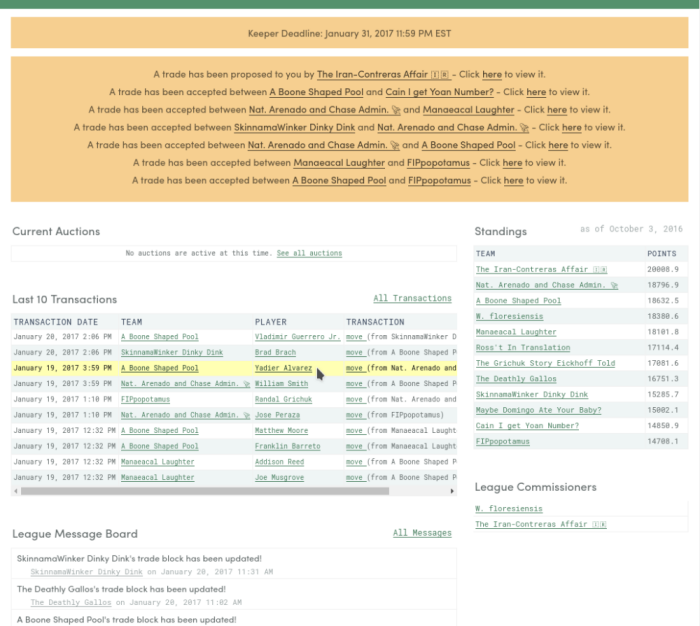Click the POINTS column header in Standings

point(662,254)
